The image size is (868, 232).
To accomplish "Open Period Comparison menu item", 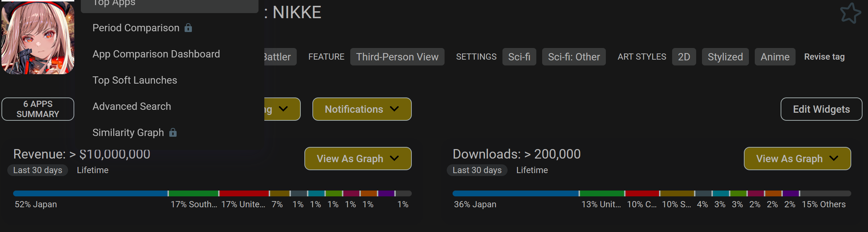I will coord(136,28).
